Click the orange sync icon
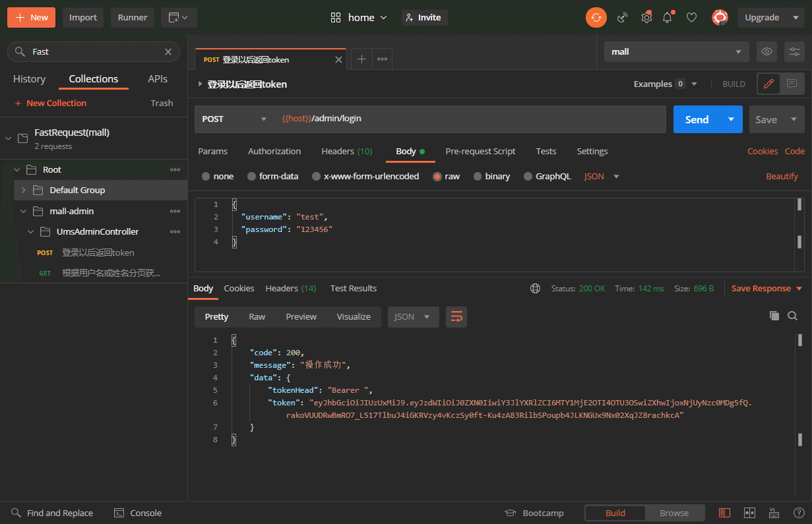812x524 pixels. click(596, 18)
